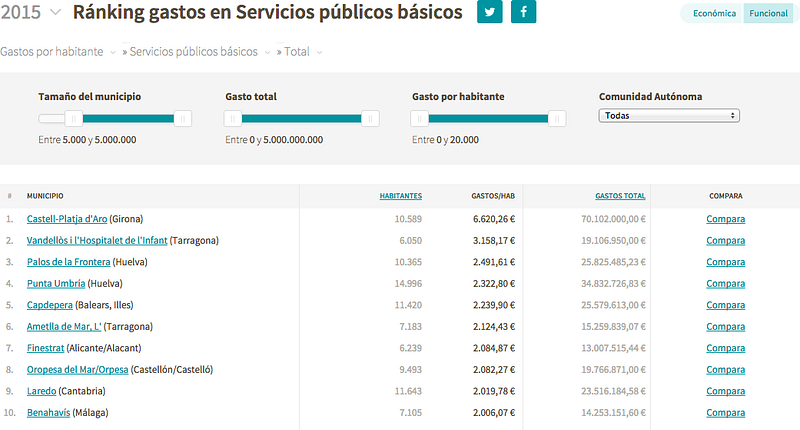
Task: Click Compara for Capdepera
Action: point(726,305)
